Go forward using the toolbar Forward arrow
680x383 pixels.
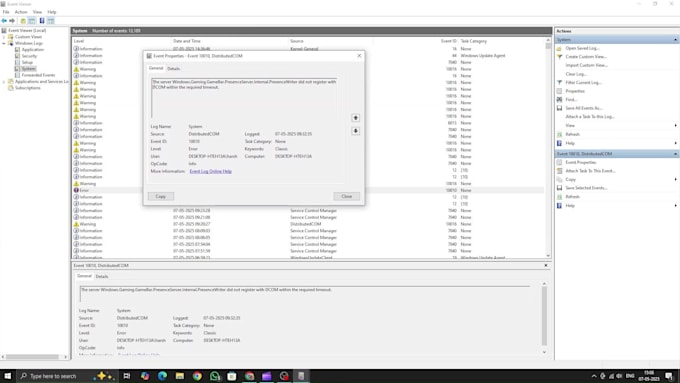[x=12, y=21]
